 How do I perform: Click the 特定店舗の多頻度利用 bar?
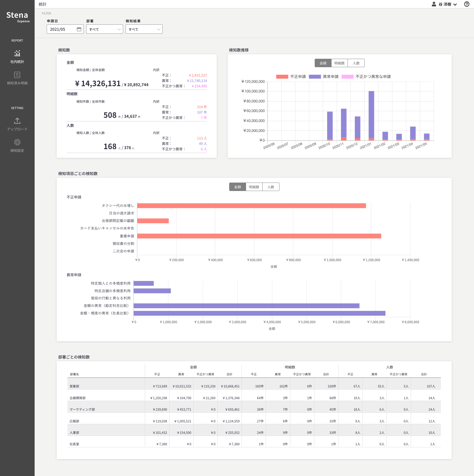pos(152,291)
